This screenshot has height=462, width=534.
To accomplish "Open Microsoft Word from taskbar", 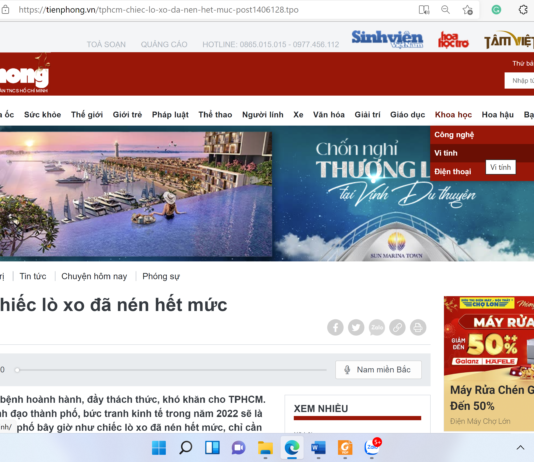I will point(318,447).
